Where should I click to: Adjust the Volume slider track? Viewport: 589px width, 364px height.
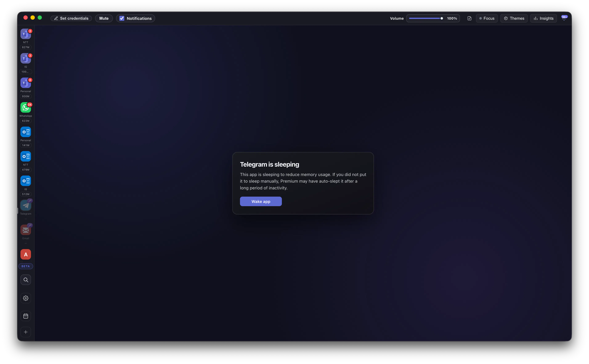pos(426,18)
